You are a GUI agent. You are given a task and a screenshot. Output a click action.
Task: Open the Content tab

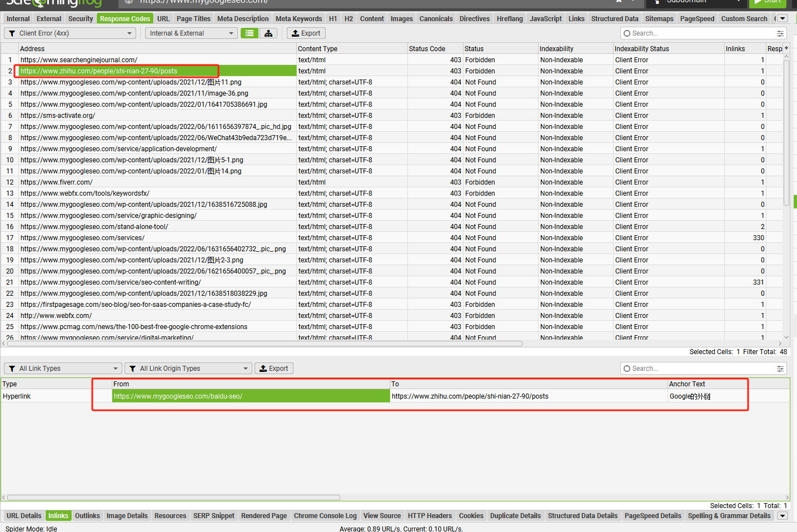[x=372, y=18]
